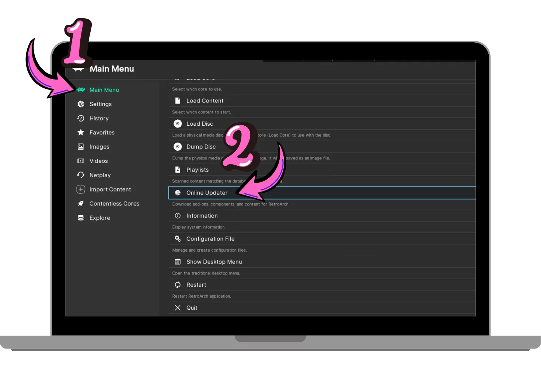Click the Configuration File gears icon

click(x=178, y=239)
